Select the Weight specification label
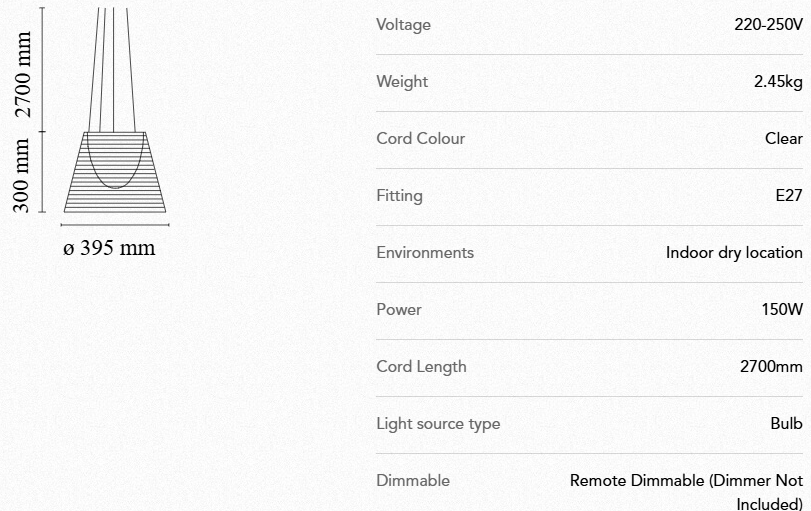This screenshot has height=511, width=811. coord(402,82)
